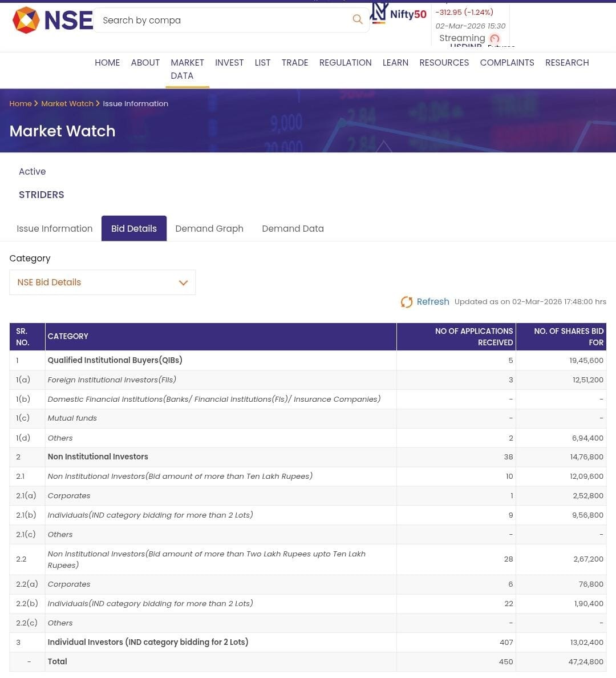Open the RESOURCES menu
The height and width of the screenshot is (678, 616).
point(444,63)
